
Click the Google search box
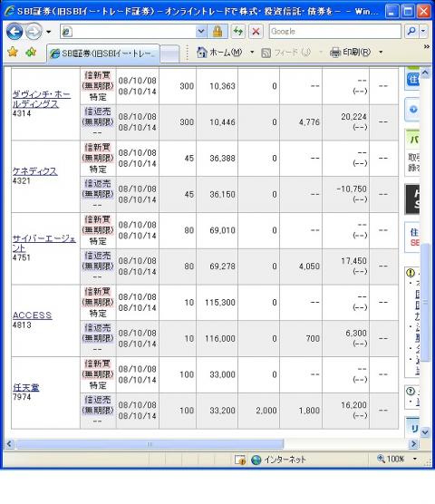[334, 32]
